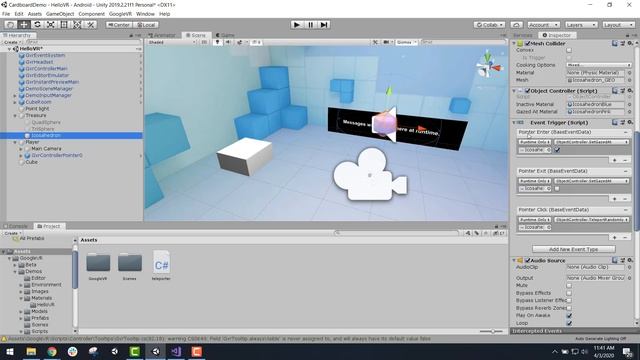
Task: Select the combined Transform tool
Action: [77, 25]
